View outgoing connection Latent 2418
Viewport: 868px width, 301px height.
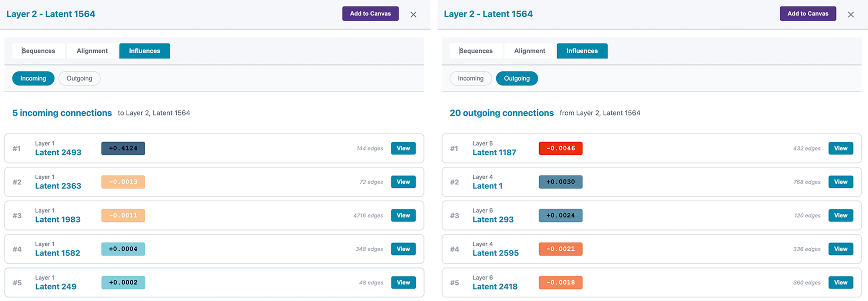click(x=840, y=282)
